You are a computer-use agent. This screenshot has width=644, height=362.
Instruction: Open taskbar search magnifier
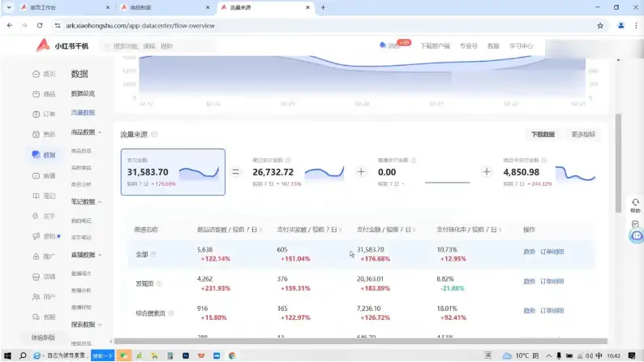coord(23,356)
